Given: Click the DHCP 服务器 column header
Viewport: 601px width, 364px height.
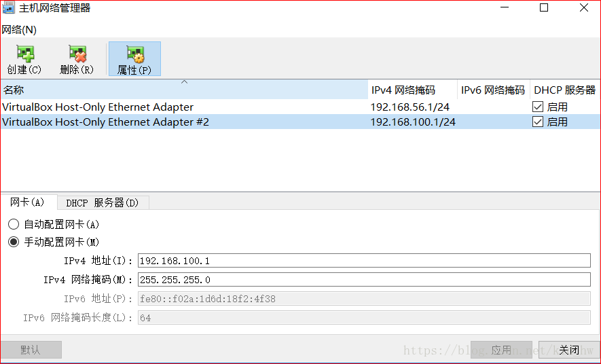Looking at the screenshot, I should click(x=565, y=90).
